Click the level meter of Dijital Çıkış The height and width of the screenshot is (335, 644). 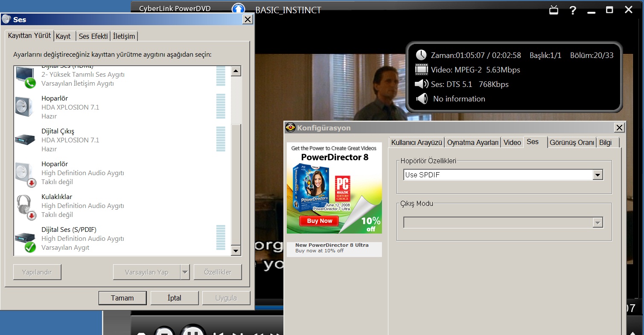221,139
